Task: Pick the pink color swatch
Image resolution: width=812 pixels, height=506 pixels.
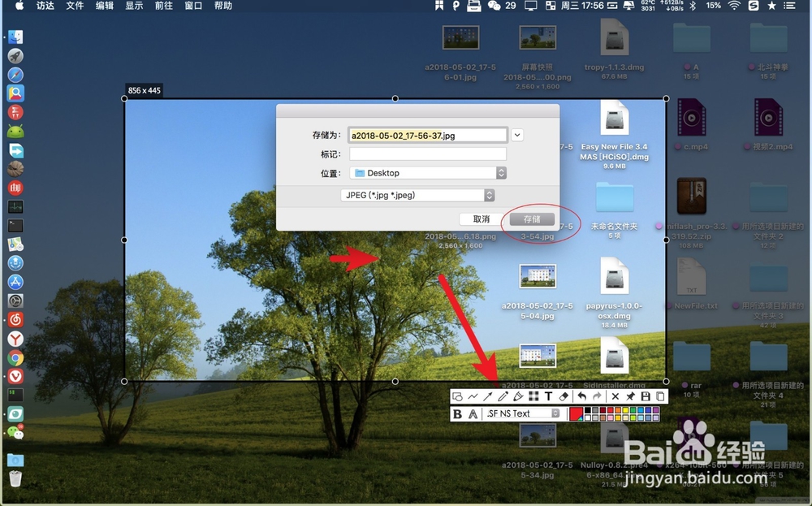Action: click(611, 417)
